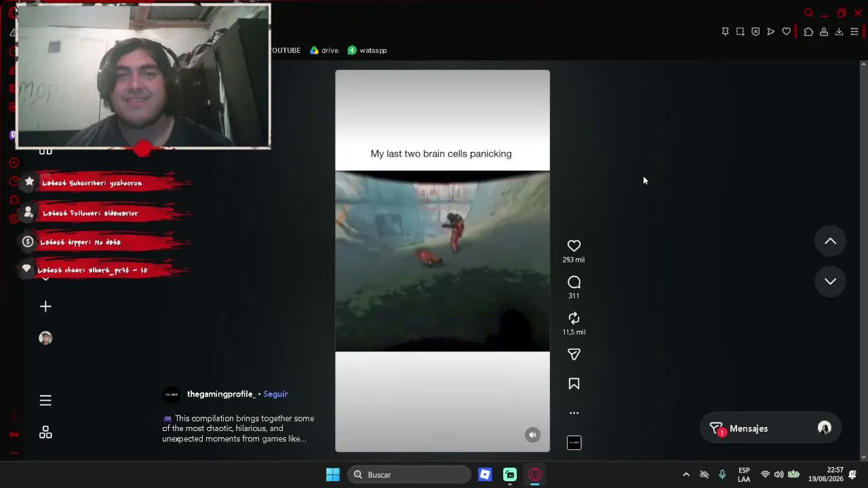Open thegamingprofile_ username link

point(221,394)
